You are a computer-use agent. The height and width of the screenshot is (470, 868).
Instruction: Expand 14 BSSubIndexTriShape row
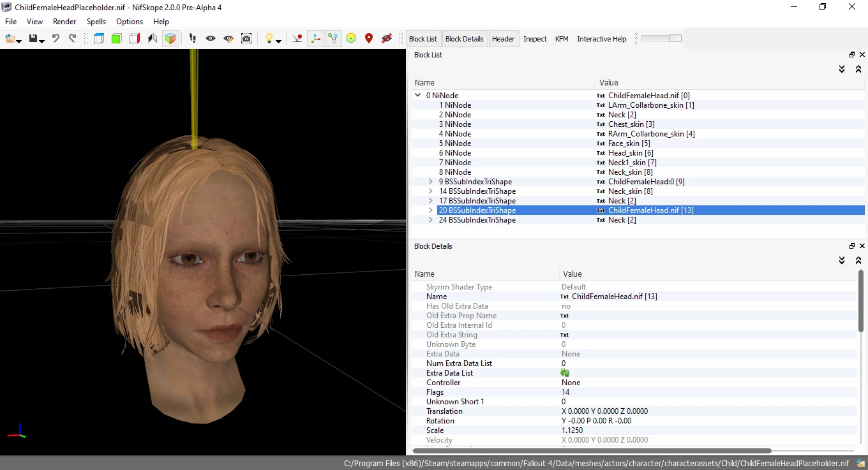click(x=431, y=191)
